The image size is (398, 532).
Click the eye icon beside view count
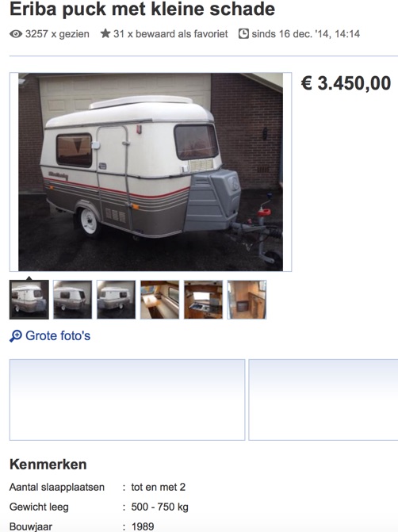point(16,34)
